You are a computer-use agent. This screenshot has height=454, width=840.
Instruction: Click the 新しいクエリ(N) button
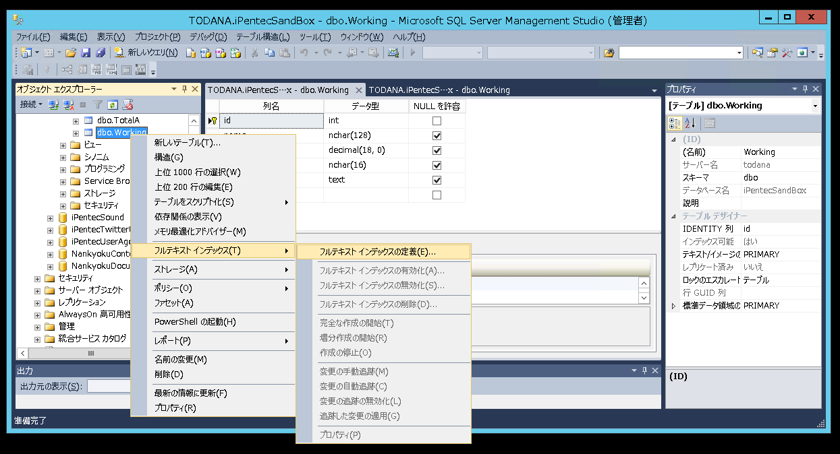(x=146, y=53)
